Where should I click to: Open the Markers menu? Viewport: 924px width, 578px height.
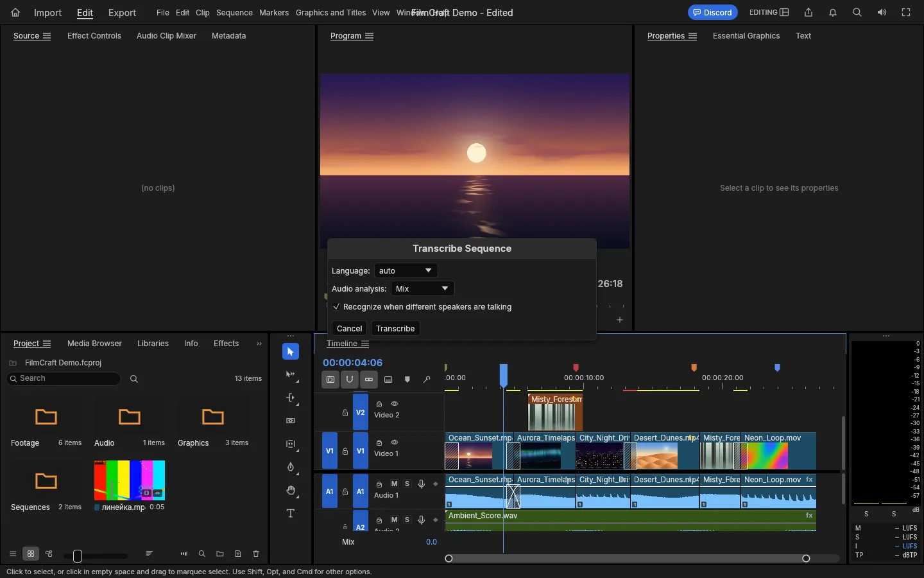pos(274,13)
